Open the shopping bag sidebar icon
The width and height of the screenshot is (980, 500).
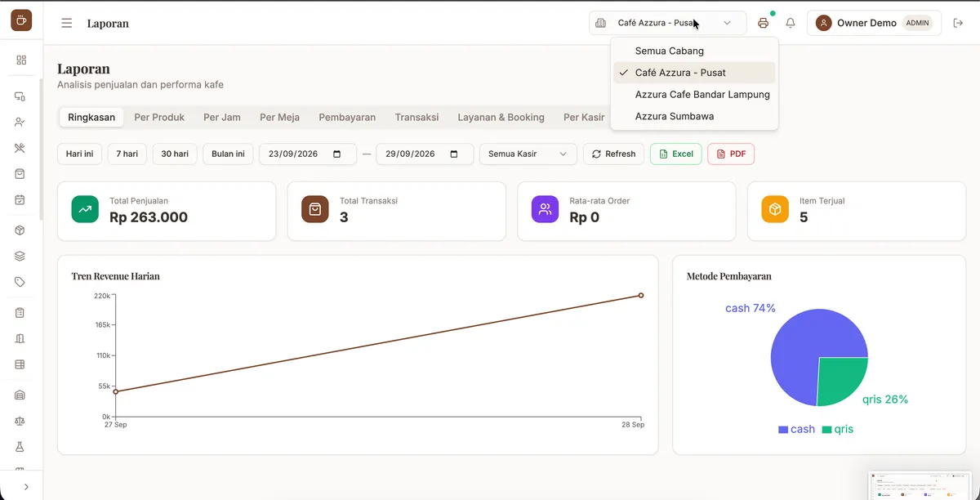click(x=20, y=174)
